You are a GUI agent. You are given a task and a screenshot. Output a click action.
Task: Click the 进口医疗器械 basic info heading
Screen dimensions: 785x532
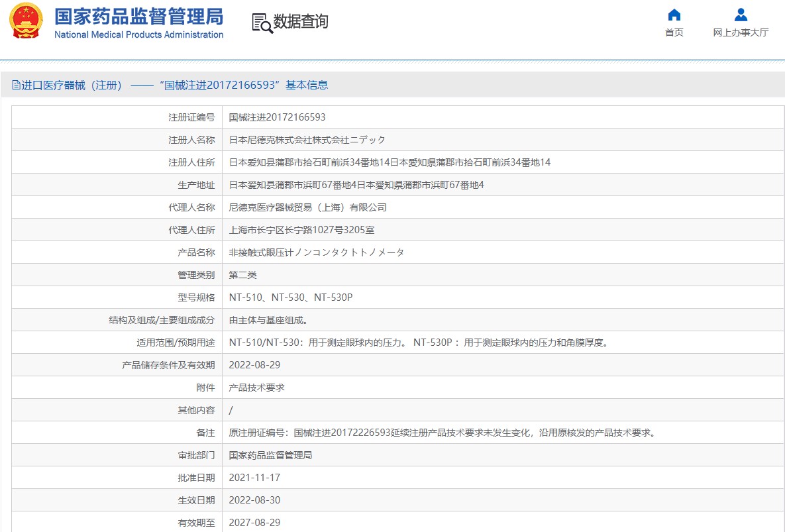pos(175,85)
